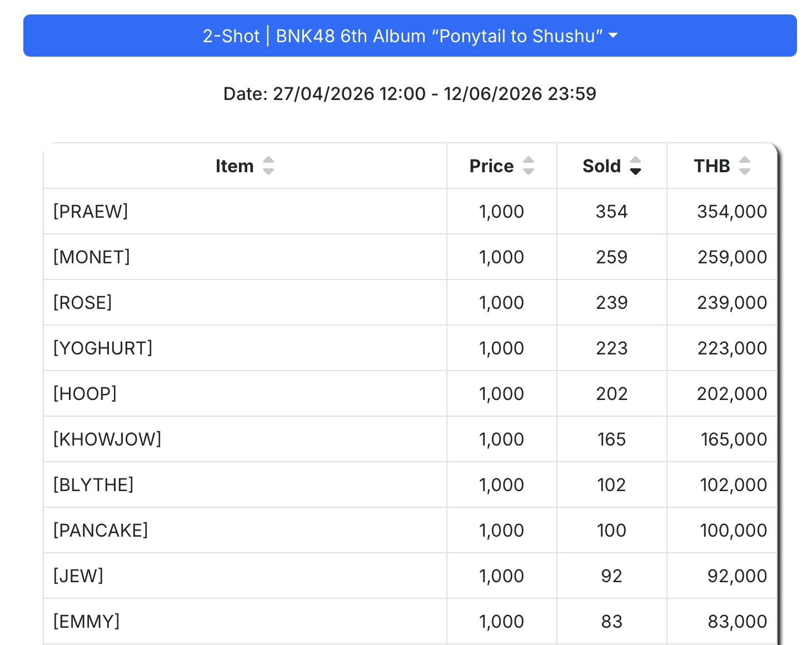Sort table by Item header
This screenshot has height=645, width=812.
[x=234, y=166]
